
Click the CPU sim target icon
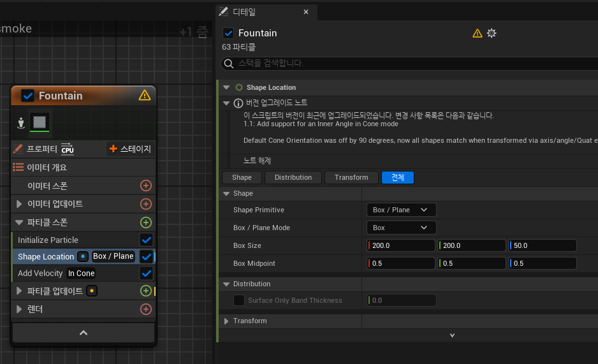(x=68, y=149)
